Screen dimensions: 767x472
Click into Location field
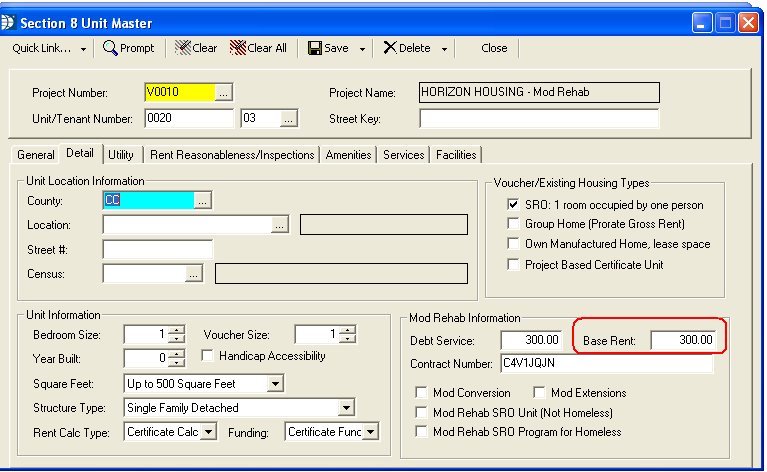coord(187,225)
